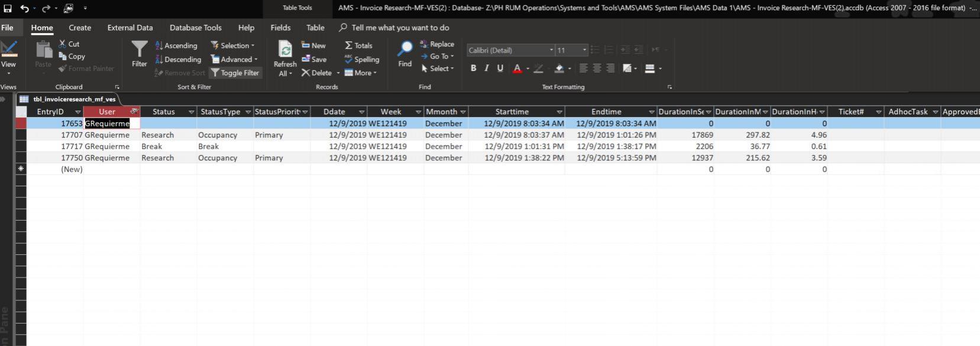Open the Text Formatting dialog launcher

point(669,87)
